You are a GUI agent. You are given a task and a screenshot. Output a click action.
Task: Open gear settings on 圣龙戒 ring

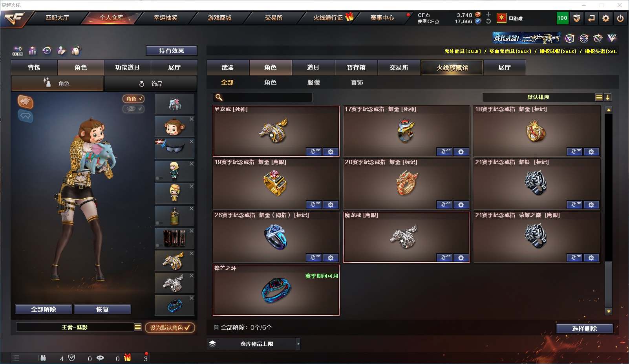[331, 152]
